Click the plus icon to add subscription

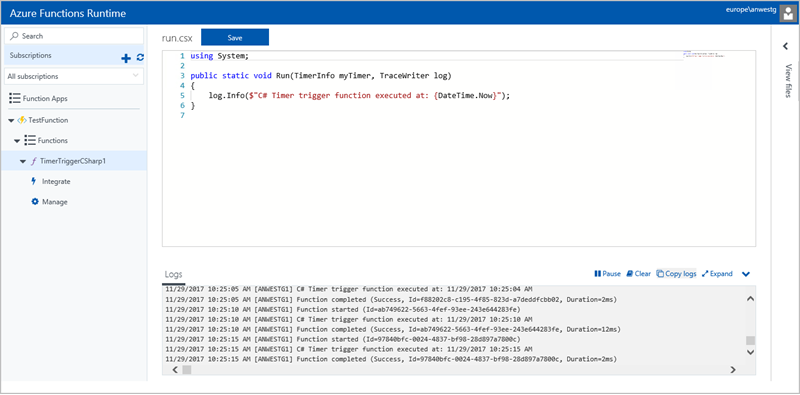coord(126,59)
